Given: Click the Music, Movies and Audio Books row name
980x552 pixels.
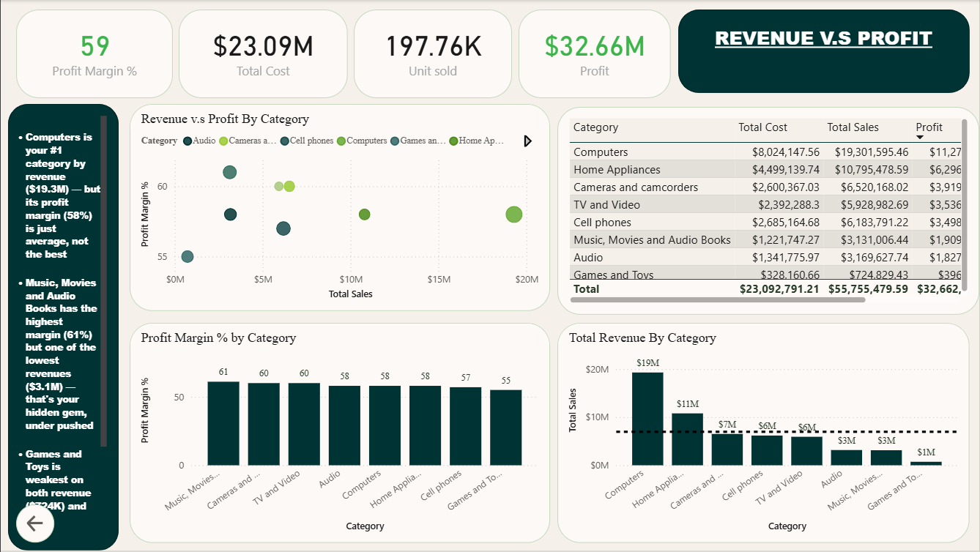Looking at the screenshot, I should click(x=652, y=240).
